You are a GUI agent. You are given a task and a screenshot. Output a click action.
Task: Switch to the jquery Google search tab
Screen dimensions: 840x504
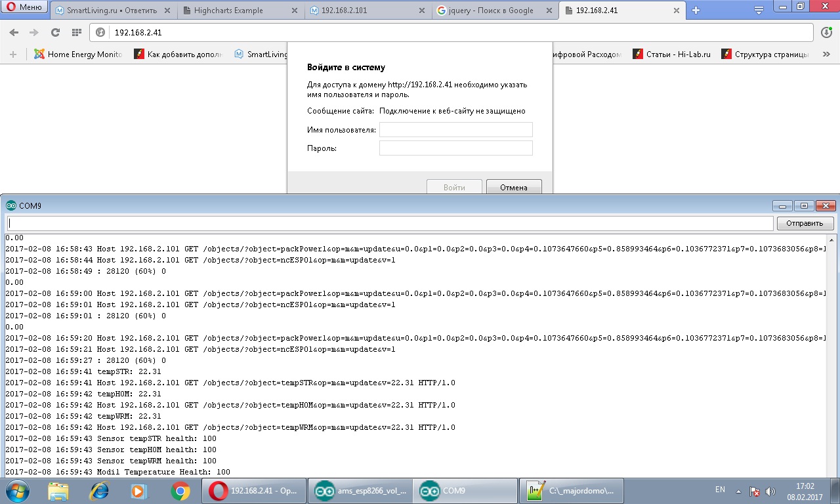[x=495, y=10]
